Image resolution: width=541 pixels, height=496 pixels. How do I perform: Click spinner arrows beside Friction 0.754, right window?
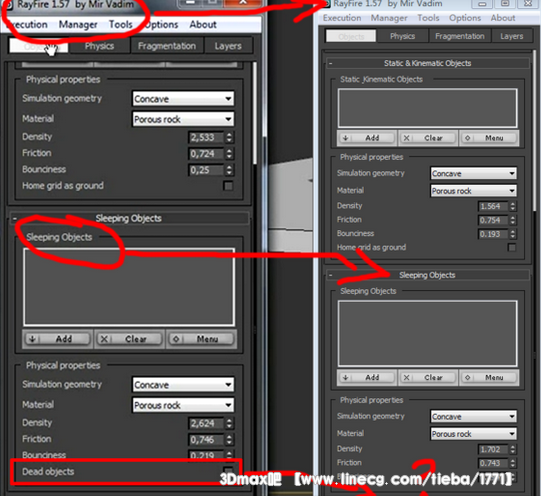tap(513, 220)
